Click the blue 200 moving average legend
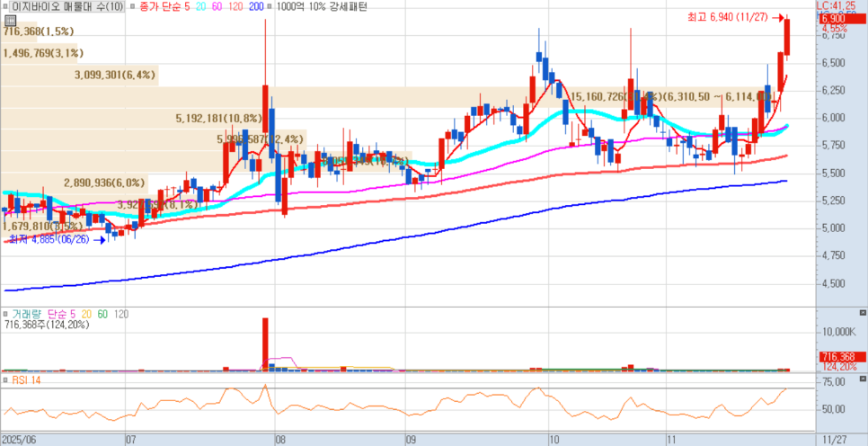This screenshot has height=446, width=868. (x=256, y=6)
